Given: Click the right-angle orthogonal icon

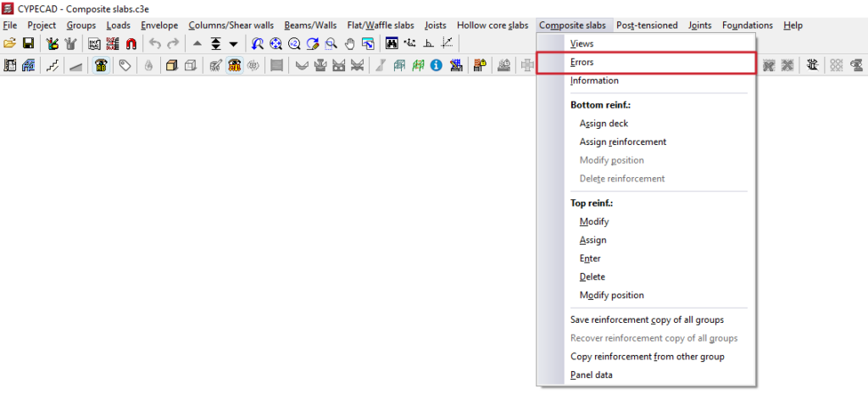Looking at the screenshot, I should [x=428, y=43].
